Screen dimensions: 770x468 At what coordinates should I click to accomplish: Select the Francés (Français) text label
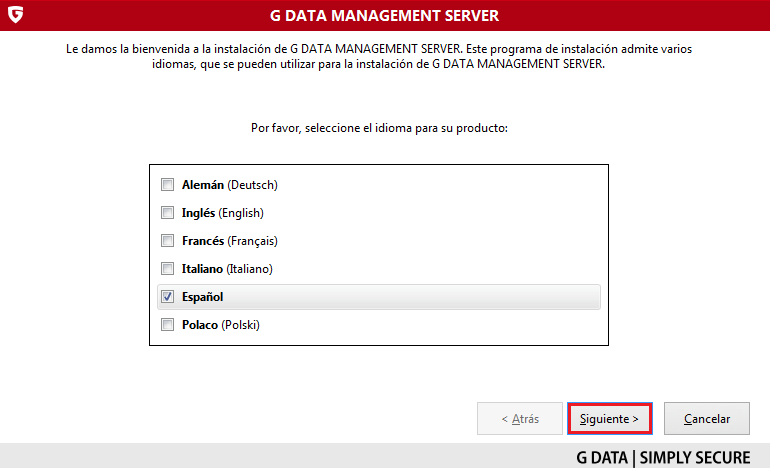[x=229, y=241]
